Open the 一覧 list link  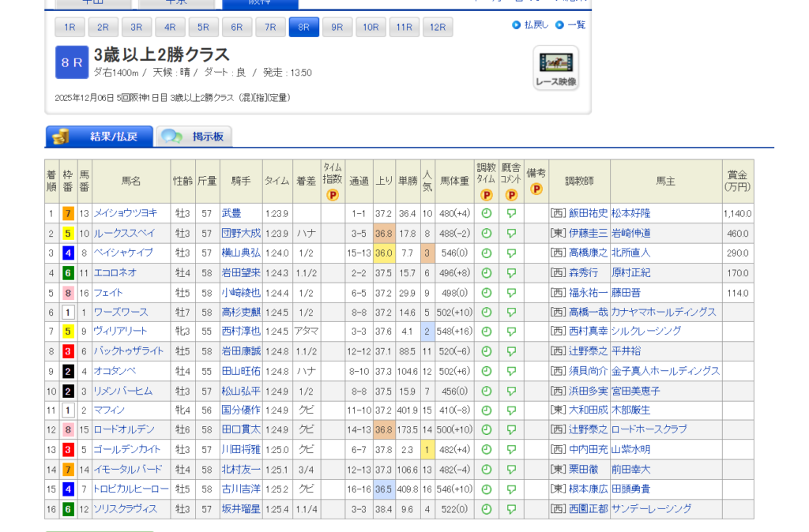[x=576, y=24]
